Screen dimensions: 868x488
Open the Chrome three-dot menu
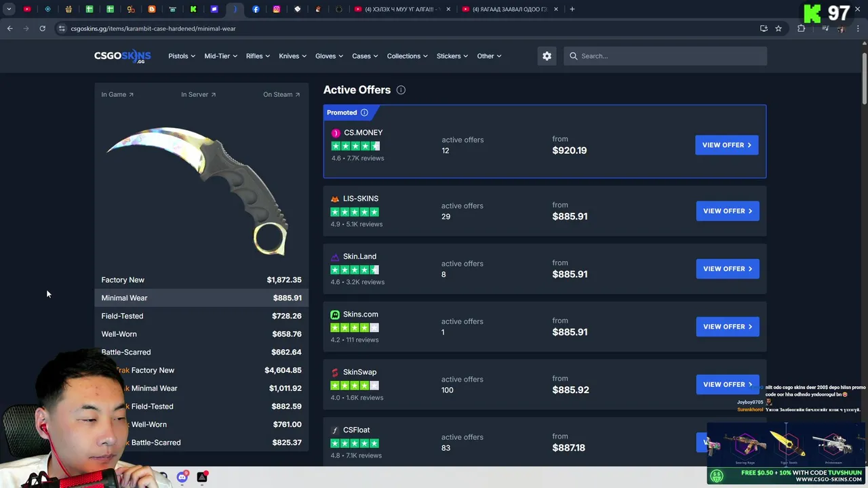[x=859, y=28]
